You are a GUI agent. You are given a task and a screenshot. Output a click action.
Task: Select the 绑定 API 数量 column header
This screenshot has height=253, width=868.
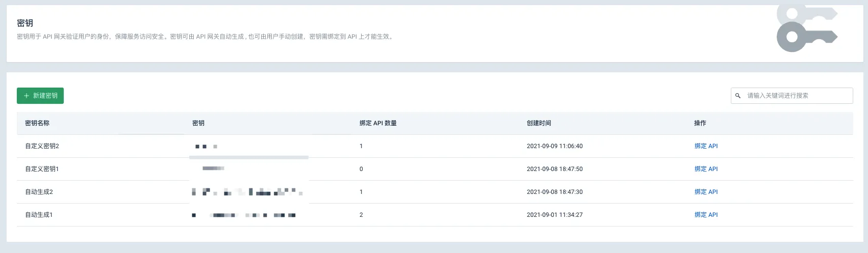click(378, 123)
